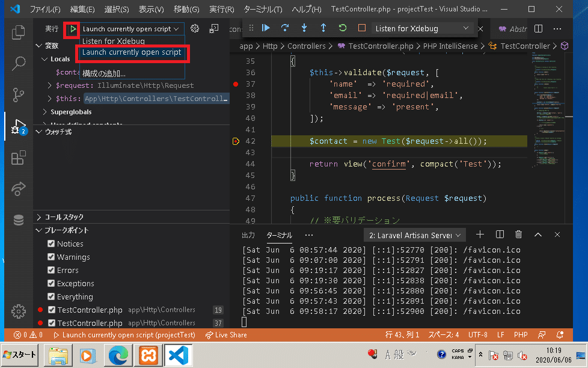Restart the debug session

(342, 28)
